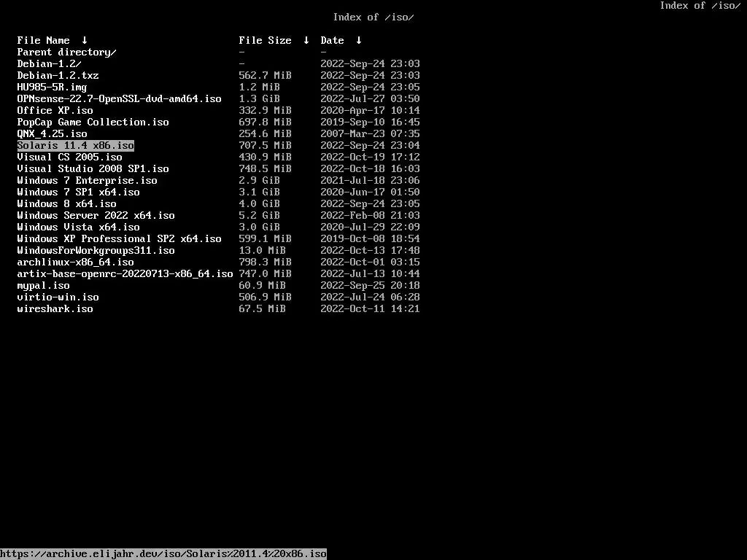Click the 707.5 MiB size value

265,145
